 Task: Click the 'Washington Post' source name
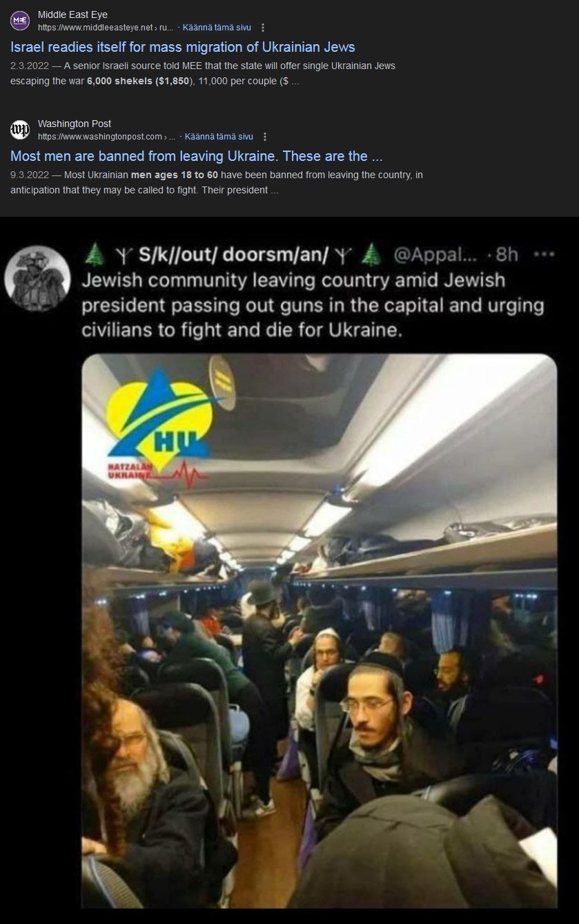[x=75, y=124]
